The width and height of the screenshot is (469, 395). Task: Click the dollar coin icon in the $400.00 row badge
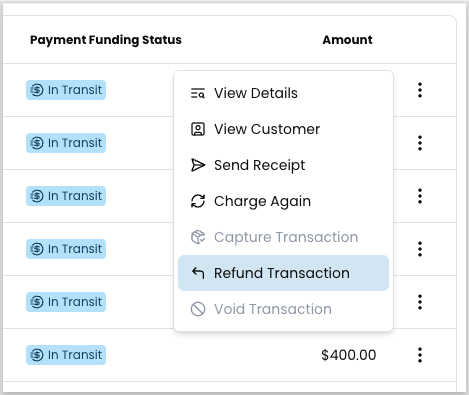coord(37,355)
